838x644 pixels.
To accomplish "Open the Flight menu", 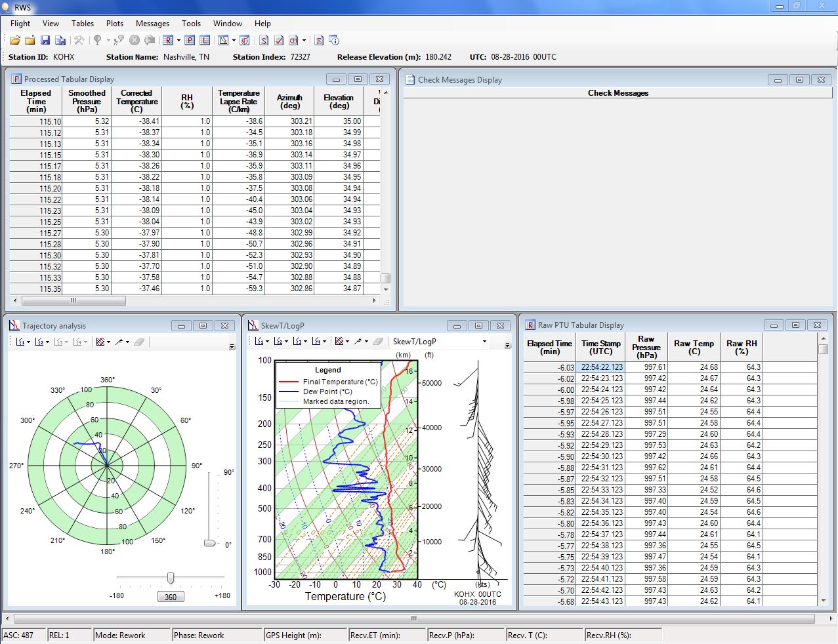I will [x=20, y=24].
